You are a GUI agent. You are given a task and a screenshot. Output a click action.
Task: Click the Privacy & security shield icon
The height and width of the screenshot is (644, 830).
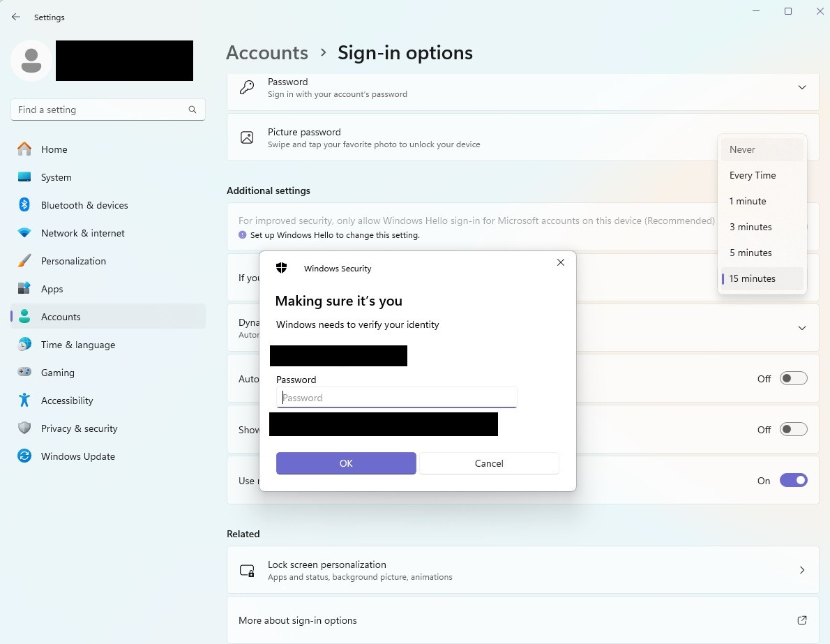coord(24,428)
